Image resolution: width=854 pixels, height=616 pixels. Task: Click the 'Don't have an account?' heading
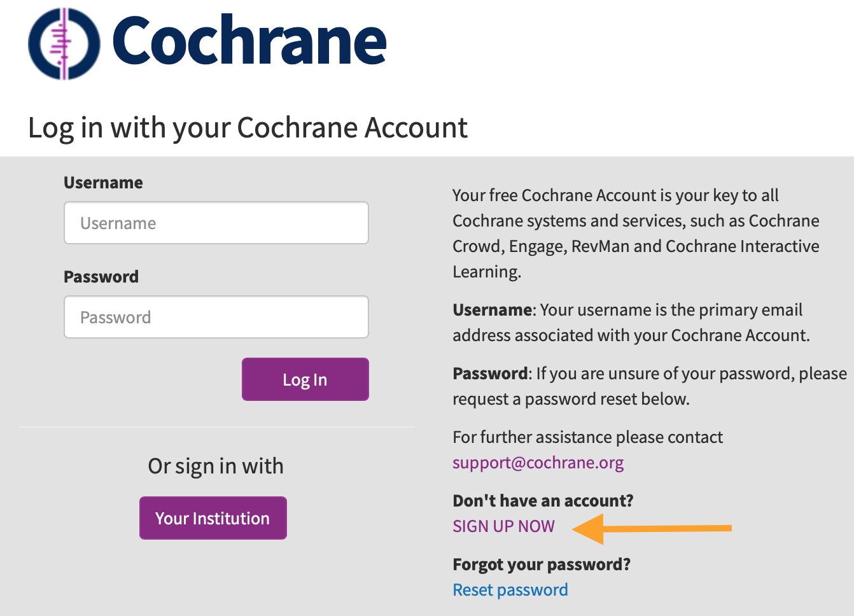pyautogui.click(x=543, y=501)
